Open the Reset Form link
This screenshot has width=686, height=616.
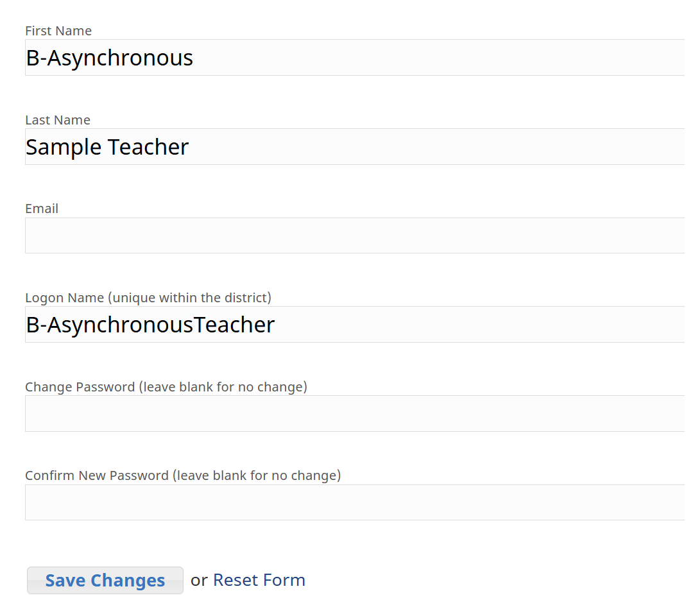click(x=259, y=580)
